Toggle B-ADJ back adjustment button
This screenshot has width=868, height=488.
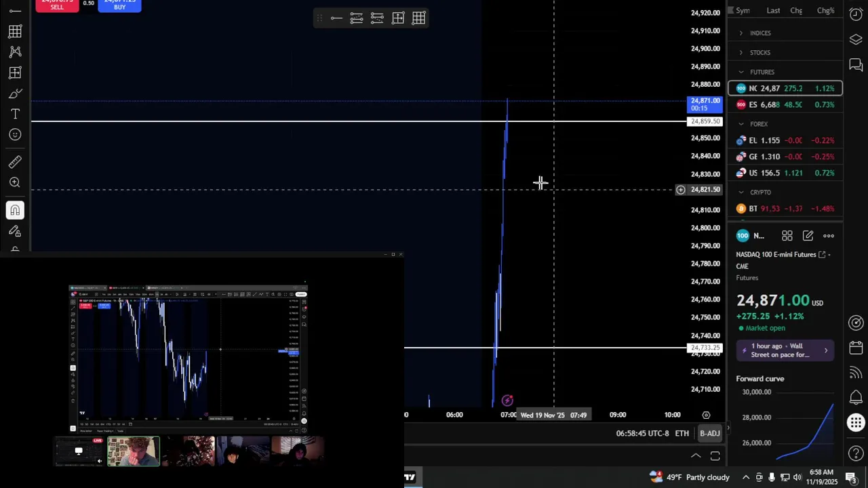tap(709, 433)
